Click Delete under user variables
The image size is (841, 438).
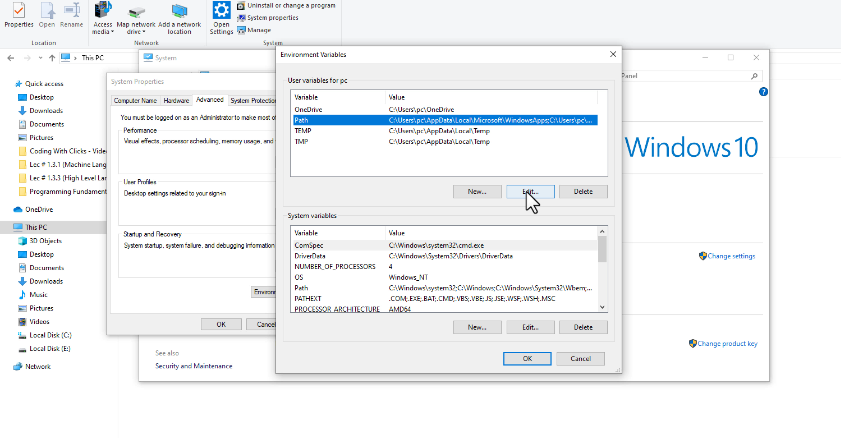point(584,191)
